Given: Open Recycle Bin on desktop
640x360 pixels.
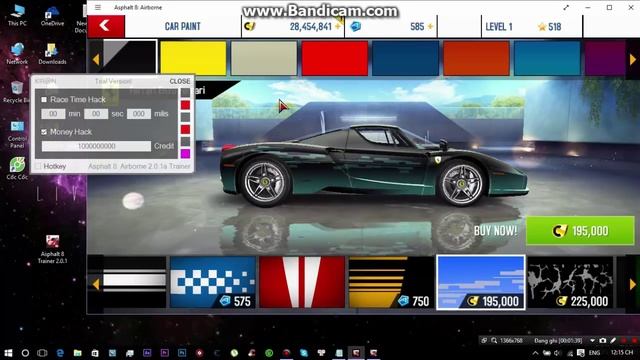Looking at the screenshot, I should 16,92.
